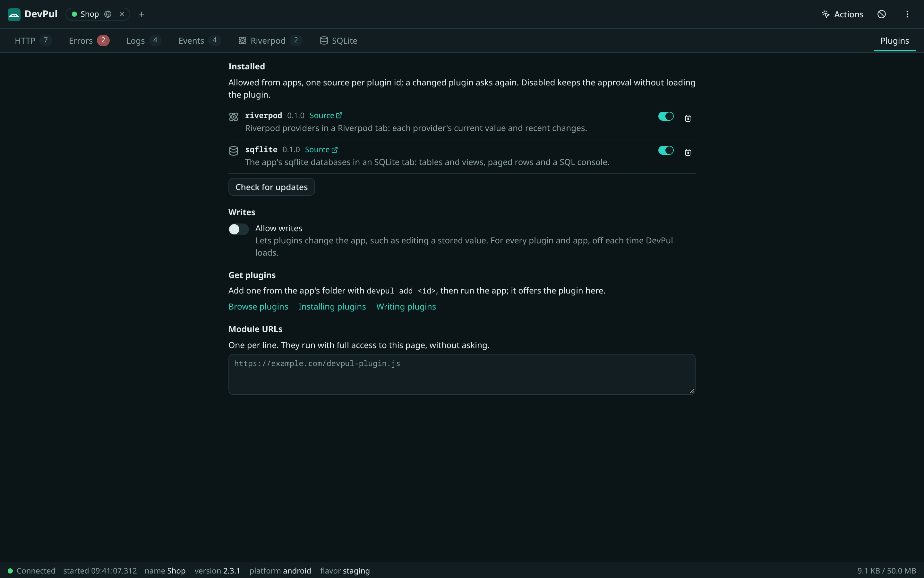Focus the Module URLs text area
This screenshot has width=924, height=578.
point(462,374)
